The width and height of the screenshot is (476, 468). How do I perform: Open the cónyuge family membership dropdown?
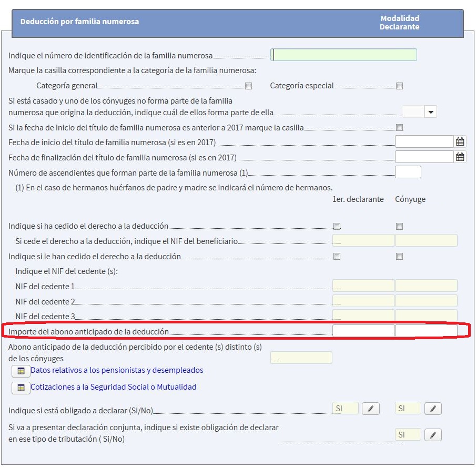click(431, 112)
